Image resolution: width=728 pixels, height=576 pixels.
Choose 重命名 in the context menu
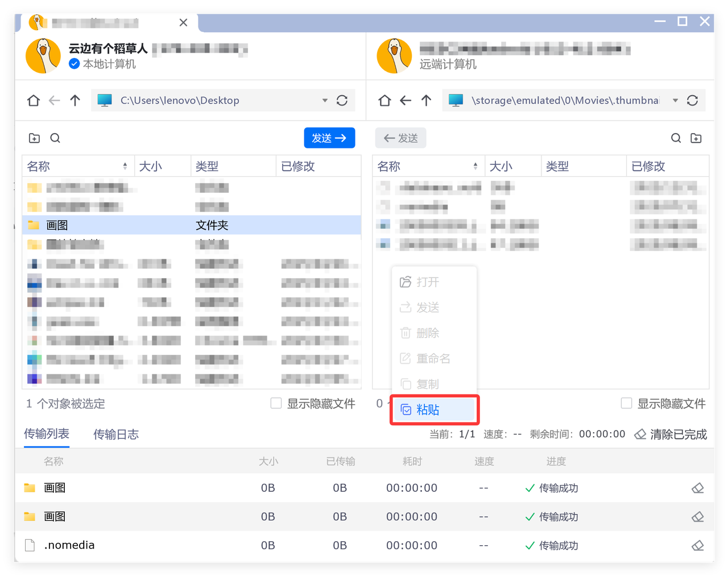(434, 359)
